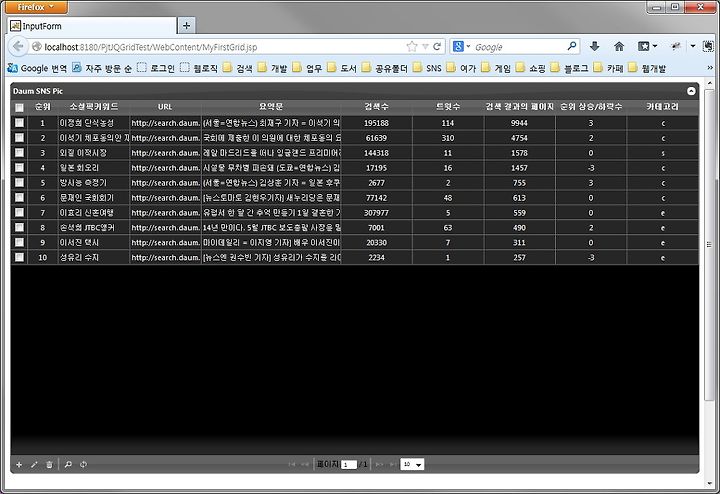
Task: Click the search magnifier in Google box
Action: coord(572,46)
